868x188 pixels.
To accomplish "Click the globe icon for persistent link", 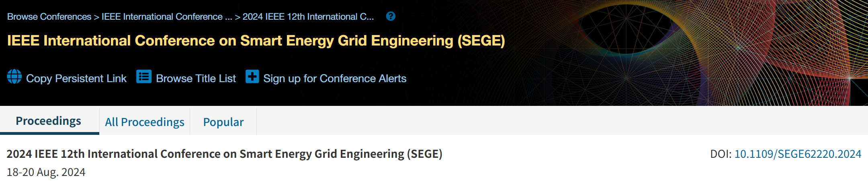I will click(x=14, y=76).
